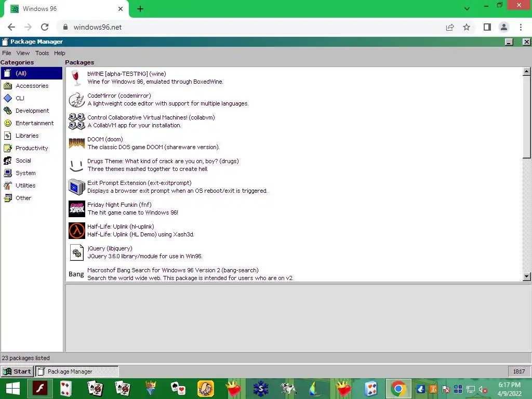Expand the tab search chevron
This screenshot has width=532, height=399.
467,9
